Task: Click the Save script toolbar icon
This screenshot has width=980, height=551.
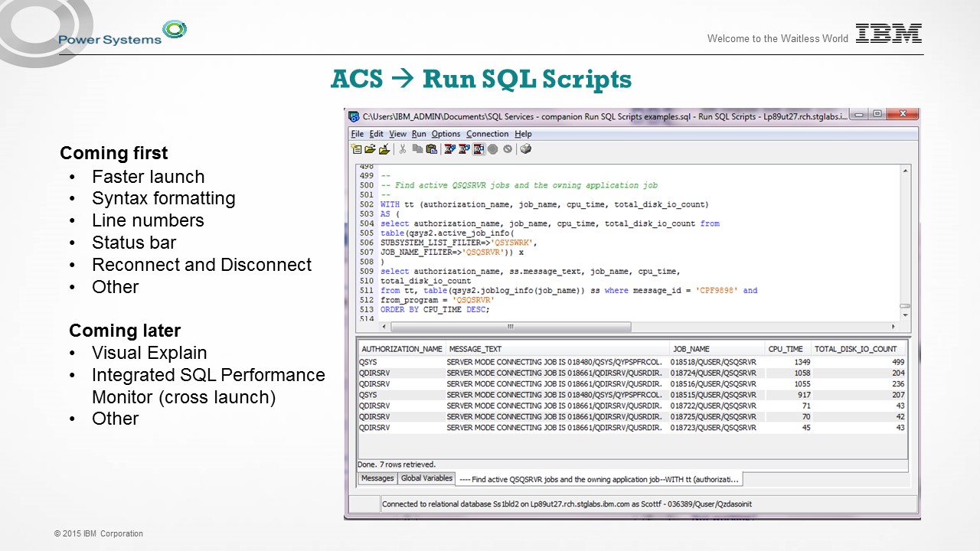Action: pyautogui.click(x=384, y=149)
